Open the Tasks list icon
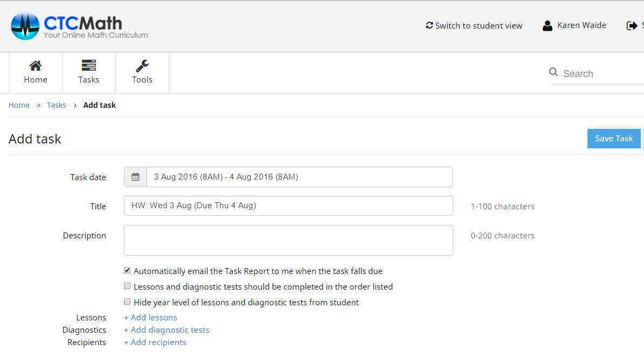 (89, 66)
